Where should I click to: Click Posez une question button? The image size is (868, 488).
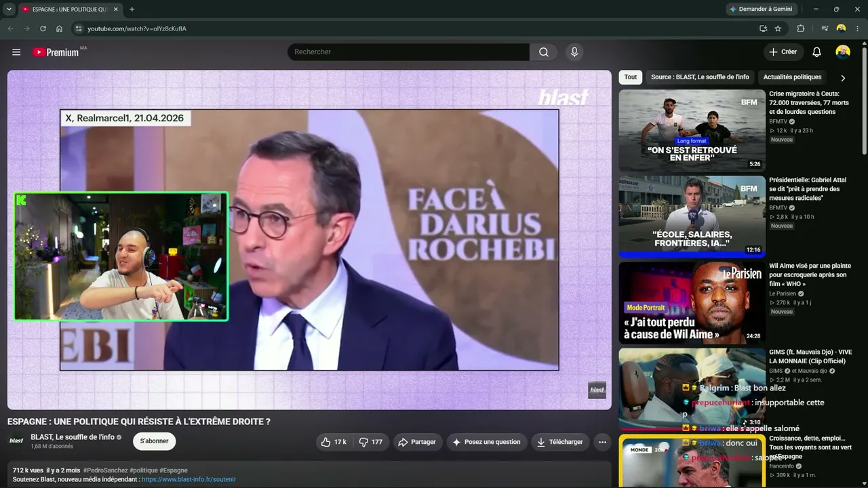[x=486, y=442]
